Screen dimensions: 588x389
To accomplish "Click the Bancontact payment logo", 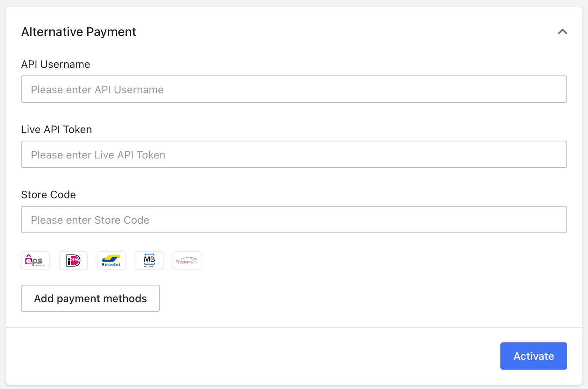I will [x=111, y=260].
